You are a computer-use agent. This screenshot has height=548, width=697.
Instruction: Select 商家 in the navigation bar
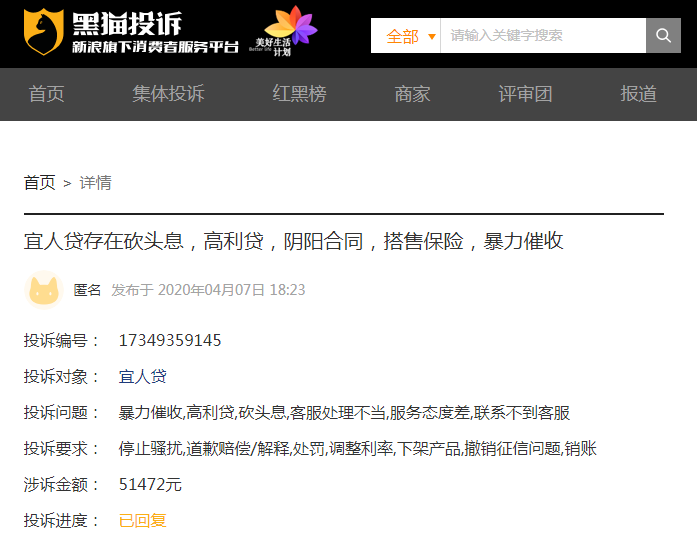click(412, 94)
